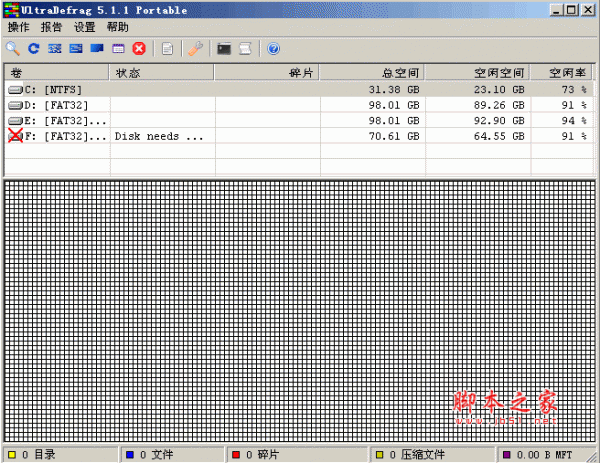Click the drive icon beside E:
The image size is (600, 463).
(15, 121)
